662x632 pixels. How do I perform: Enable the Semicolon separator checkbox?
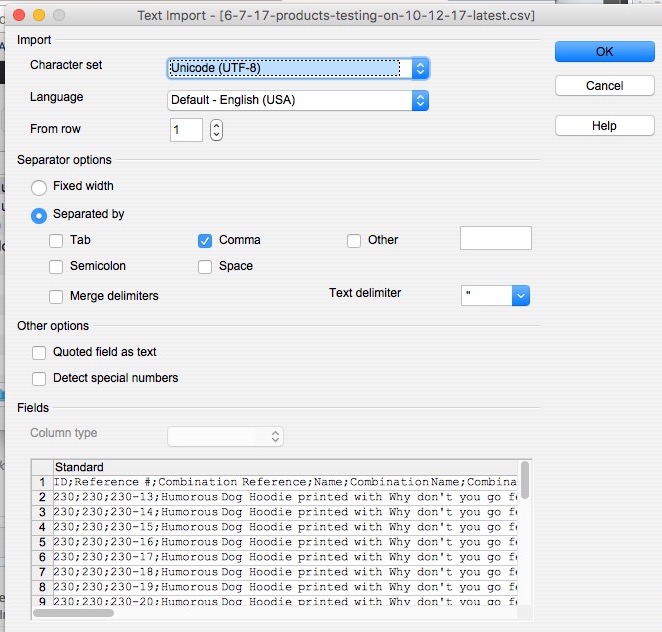pyautogui.click(x=56, y=267)
